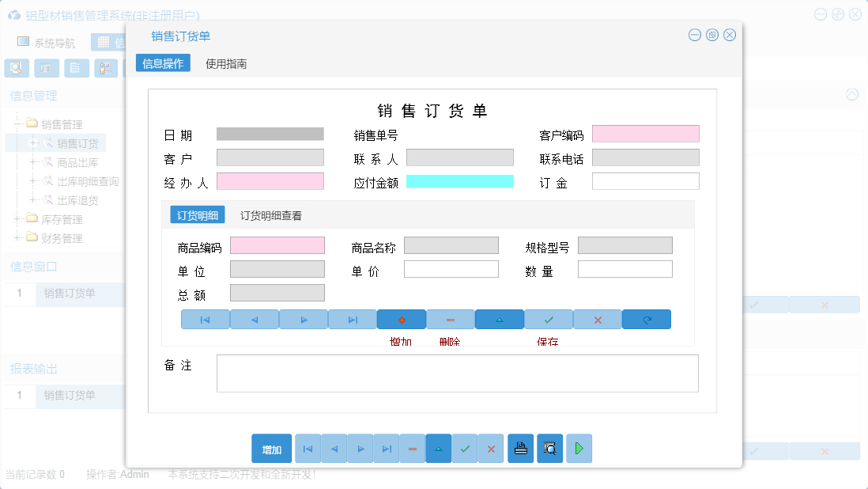Click the 增加 button at the bottom
The height and width of the screenshot is (489, 868).
271,448
